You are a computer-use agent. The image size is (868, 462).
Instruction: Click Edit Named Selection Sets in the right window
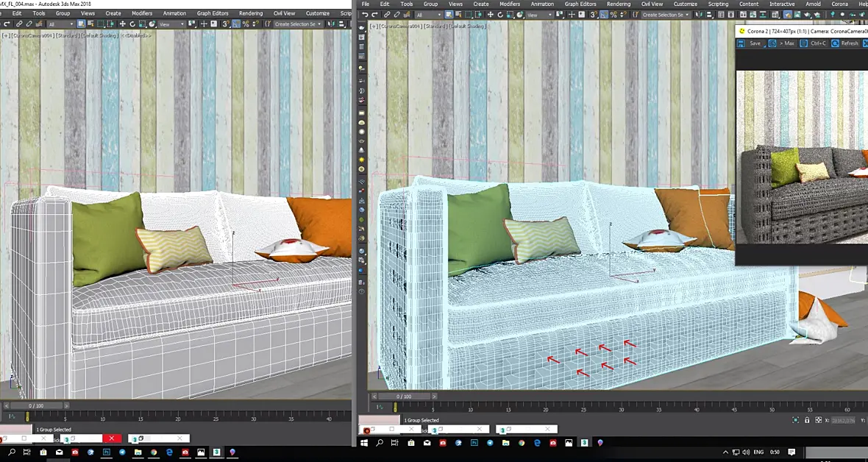[636, 15]
